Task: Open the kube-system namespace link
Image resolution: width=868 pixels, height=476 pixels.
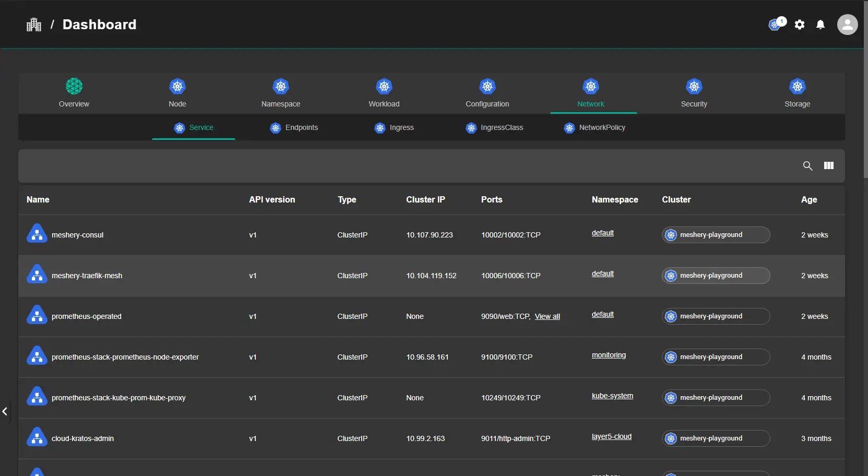Action: coord(612,396)
